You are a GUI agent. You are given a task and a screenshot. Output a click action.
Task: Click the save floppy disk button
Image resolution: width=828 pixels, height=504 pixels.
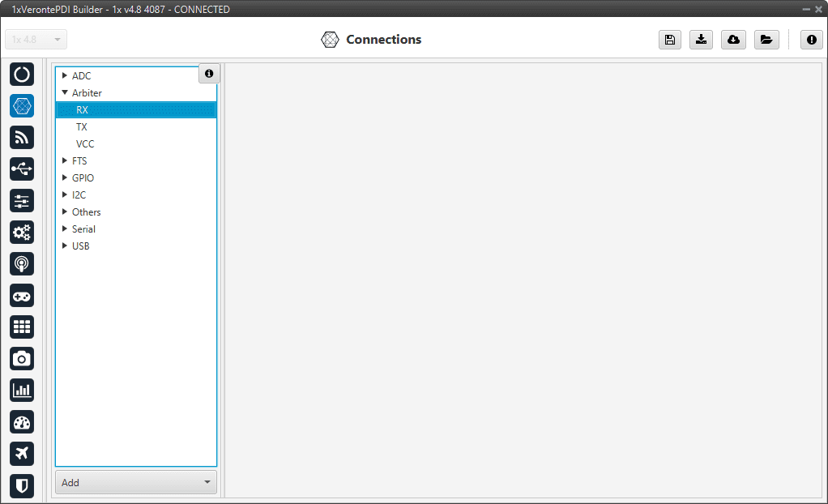coord(669,40)
